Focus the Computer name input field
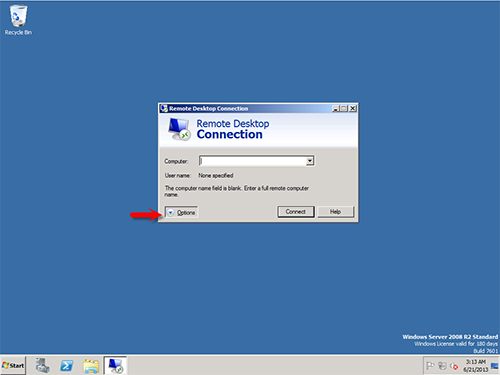This screenshot has height=375, width=500. (x=253, y=161)
